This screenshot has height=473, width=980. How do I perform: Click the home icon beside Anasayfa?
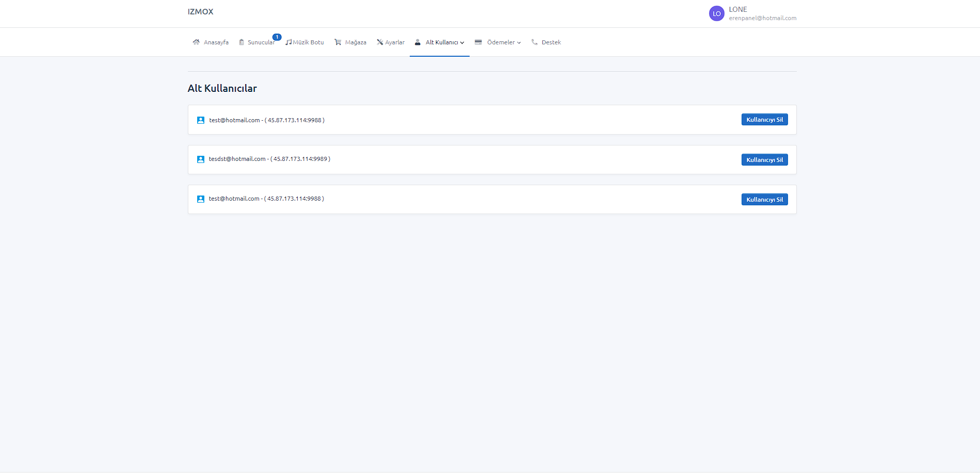coord(196,42)
